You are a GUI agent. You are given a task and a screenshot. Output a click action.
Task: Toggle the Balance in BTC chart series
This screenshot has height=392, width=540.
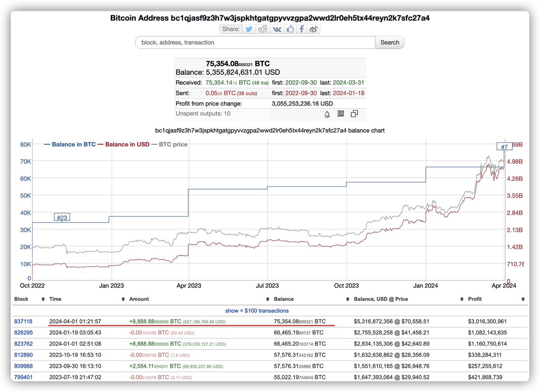click(x=70, y=144)
